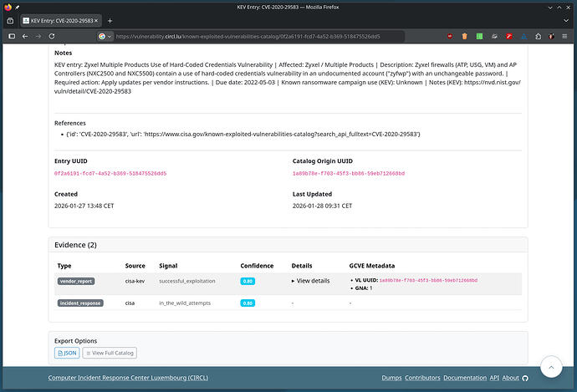Expand View details for vendor_report evidence
The width and height of the screenshot is (577, 392).
[x=310, y=281]
